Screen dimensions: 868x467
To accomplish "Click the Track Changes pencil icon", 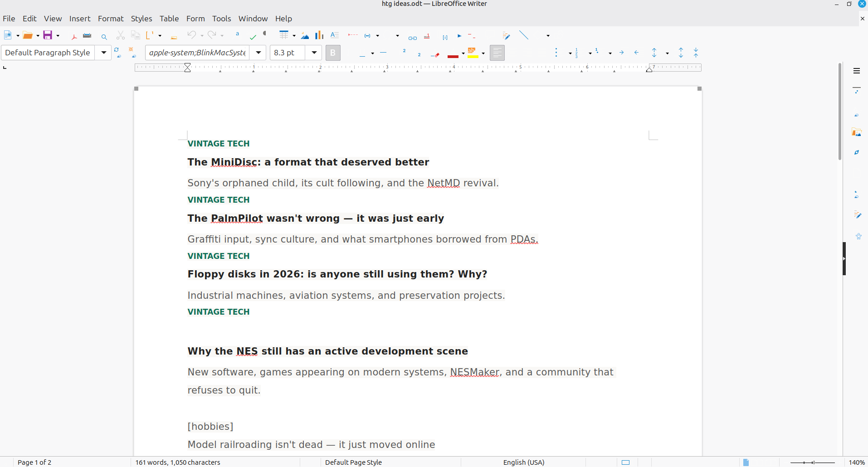I will pos(507,36).
